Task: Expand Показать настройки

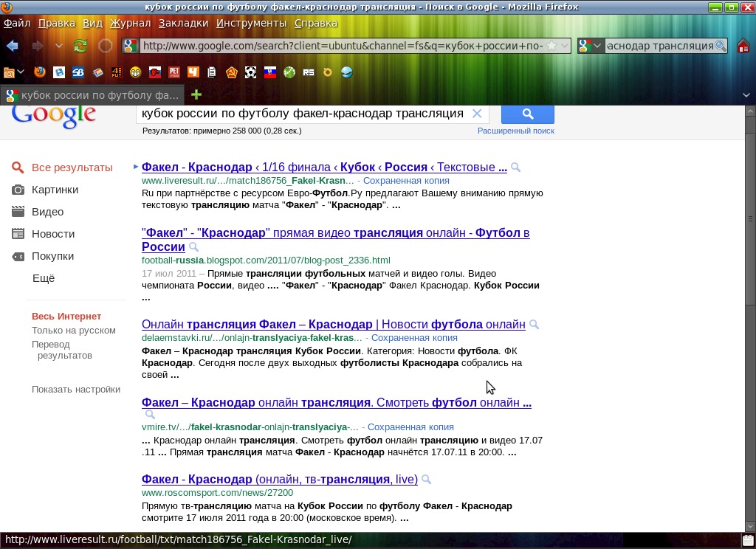Action: (x=76, y=389)
